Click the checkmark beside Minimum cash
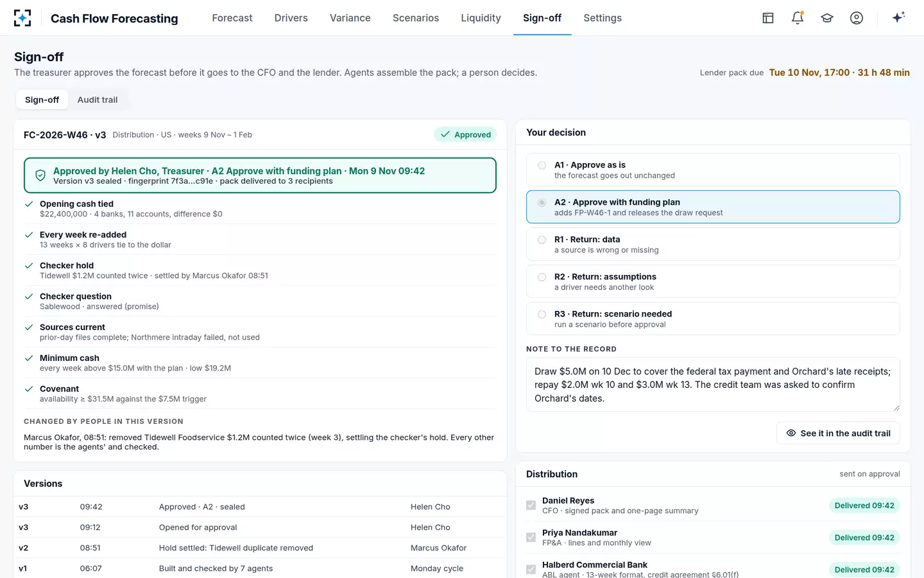Viewport: 924px width, 578px height. point(29,358)
